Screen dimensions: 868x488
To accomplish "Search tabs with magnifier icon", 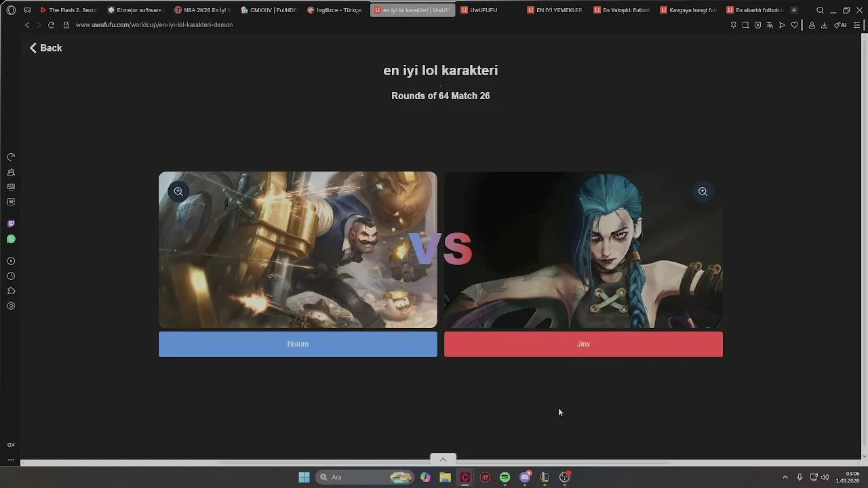I will (820, 10).
